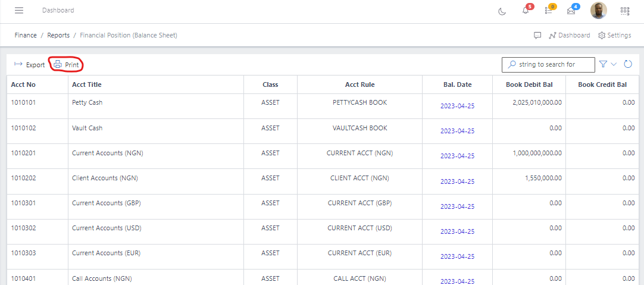Refresh the report table
The width and height of the screenshot is (644, 285).
(627, 64)
